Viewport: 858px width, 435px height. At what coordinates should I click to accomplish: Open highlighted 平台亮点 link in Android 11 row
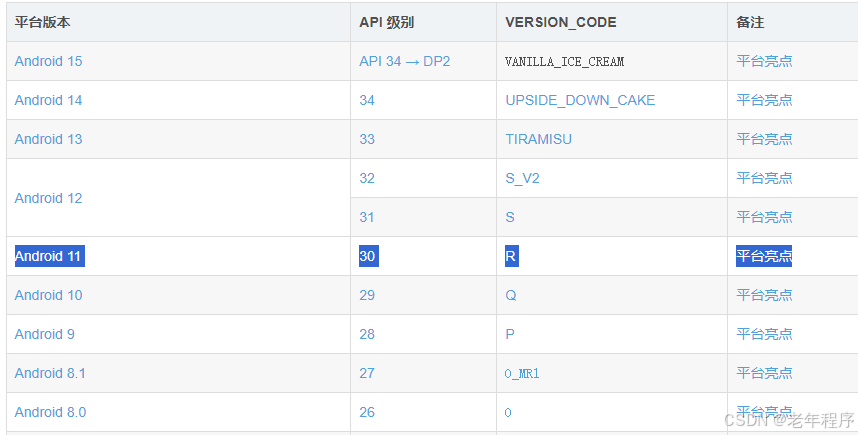coord(764,256)
